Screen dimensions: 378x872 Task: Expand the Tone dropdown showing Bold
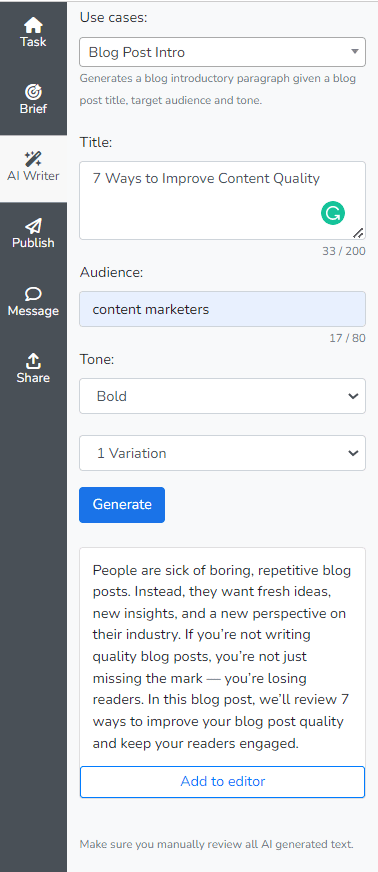222,396
